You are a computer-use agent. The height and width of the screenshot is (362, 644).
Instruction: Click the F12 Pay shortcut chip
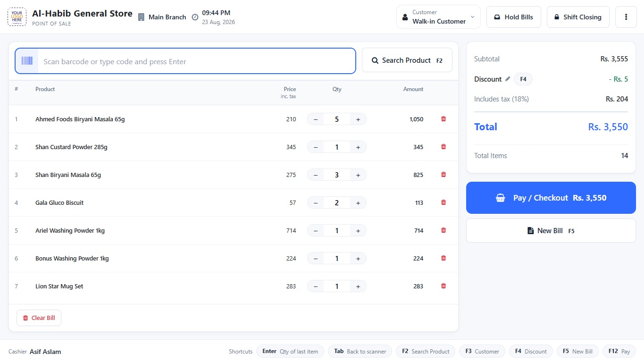coord(619,351)
